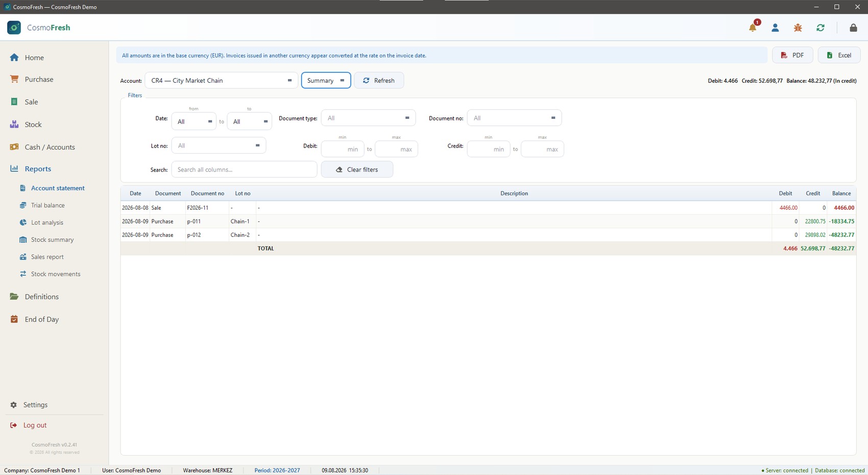868x475 pixels.
Task: Select Account statement report
Action: tap(57, 188)
